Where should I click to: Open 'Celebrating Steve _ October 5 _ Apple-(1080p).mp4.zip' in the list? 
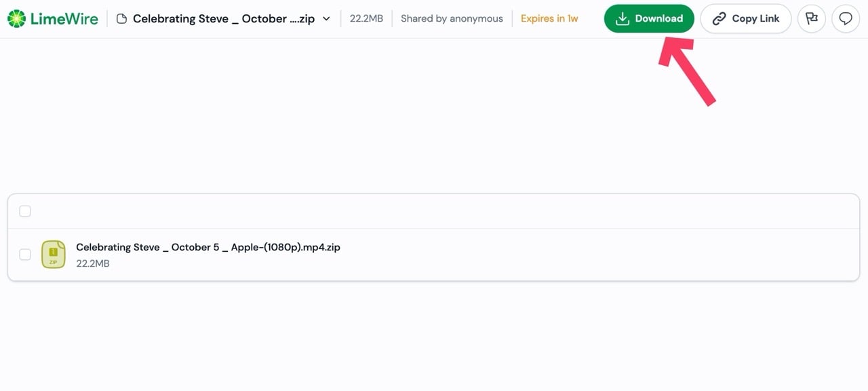coord(208,247)
